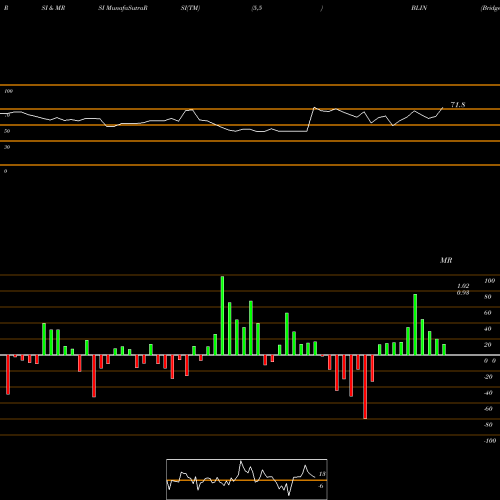Click the MR axis label 60
The height and width of the screenshot is (500, 500).
pyautogui.click(x=488, y=313)
